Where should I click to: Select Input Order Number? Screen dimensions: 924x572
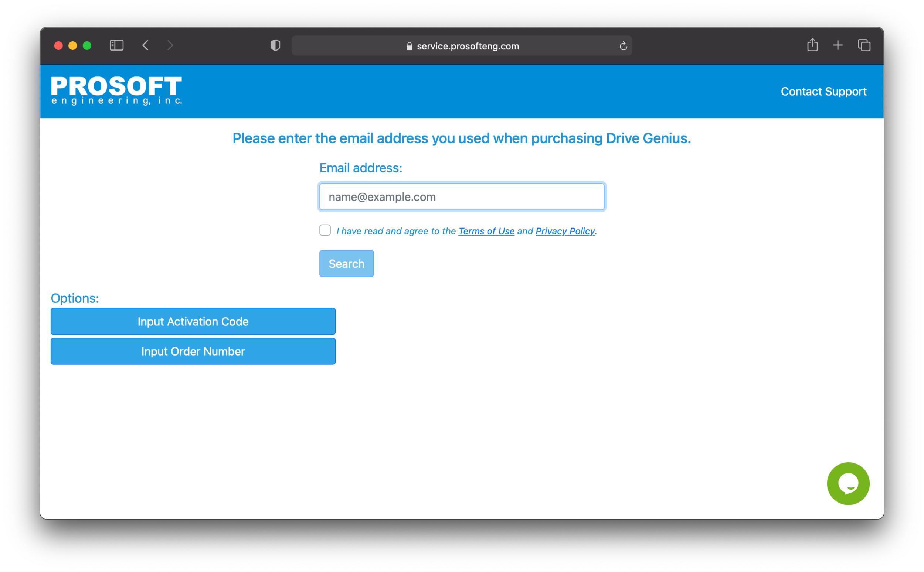click(x=193, y=351)
